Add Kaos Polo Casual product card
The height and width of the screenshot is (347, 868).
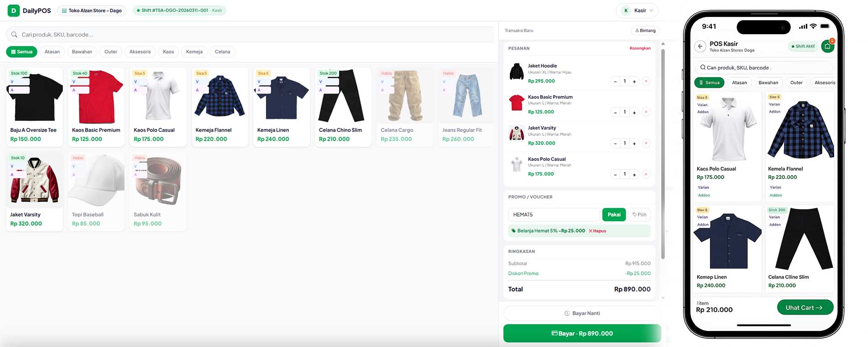click(x=158, y=107)
